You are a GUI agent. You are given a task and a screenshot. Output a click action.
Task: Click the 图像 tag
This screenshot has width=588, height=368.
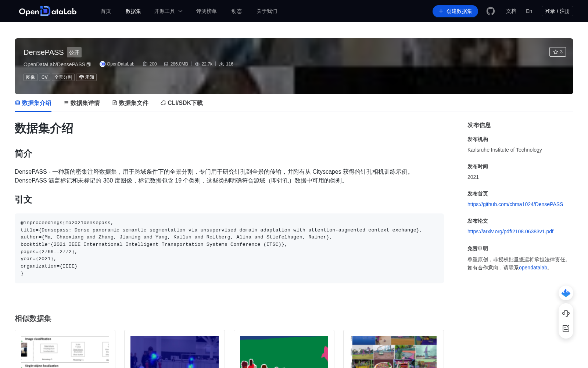pos(31,77)
